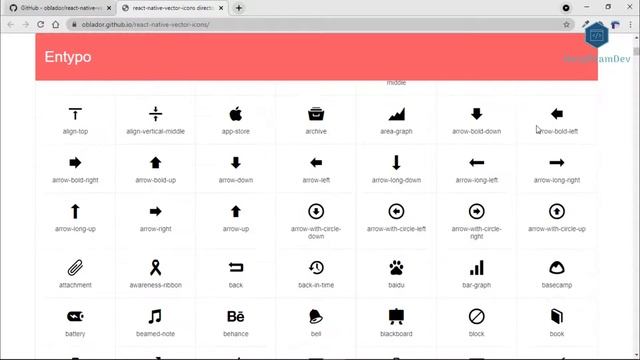
Task: Bookmark this page with the star
Action: (566, 24)
